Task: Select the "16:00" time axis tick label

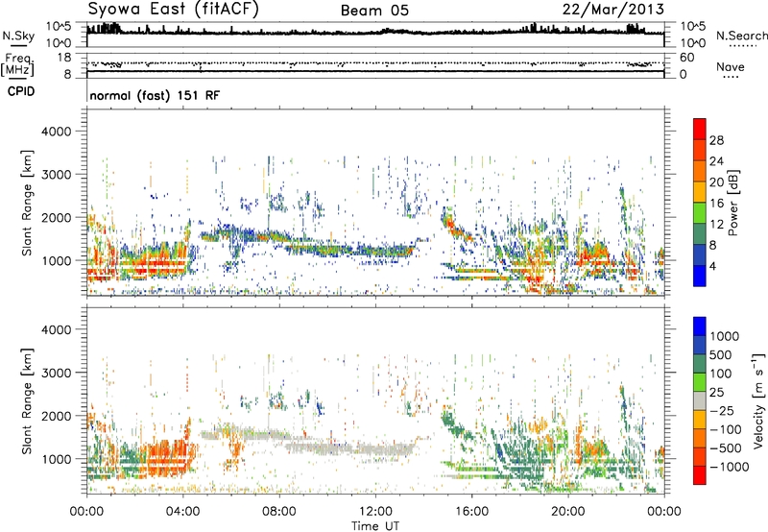Action: point(471,512)
